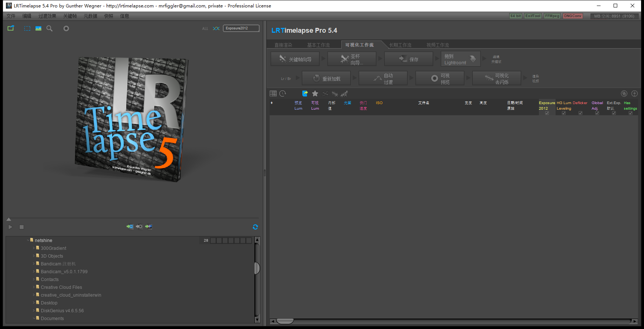Collapse the Documents folder
Image resolution: width=644 pixels, height=329 pixels.
point(34,318)
